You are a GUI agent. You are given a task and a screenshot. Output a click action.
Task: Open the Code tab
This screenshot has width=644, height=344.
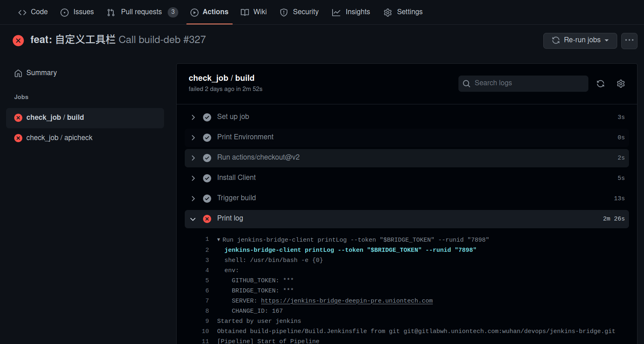pos(33,12)
